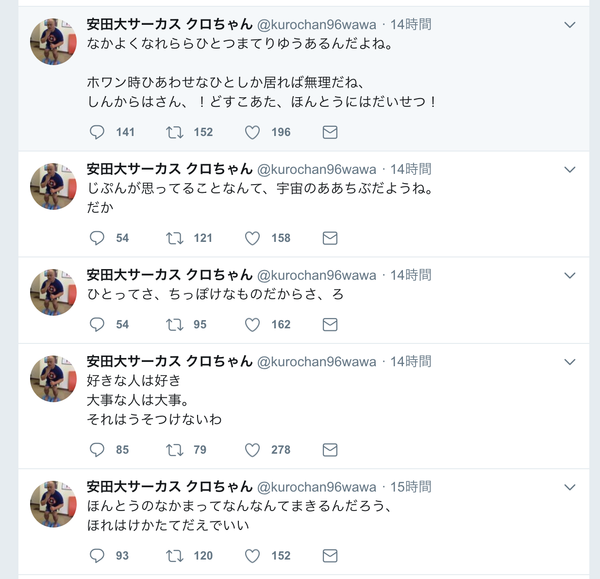Screen dimensions: 600x579
Task: Reply to the tweet with 85 replies
Action: [x=97, y=450]
